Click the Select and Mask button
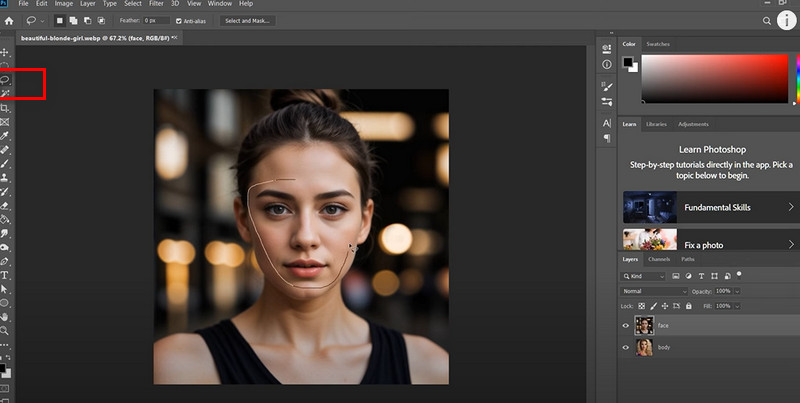Image resolution: width=800 pixels, height=403 pixels. (x=247, y=21)
